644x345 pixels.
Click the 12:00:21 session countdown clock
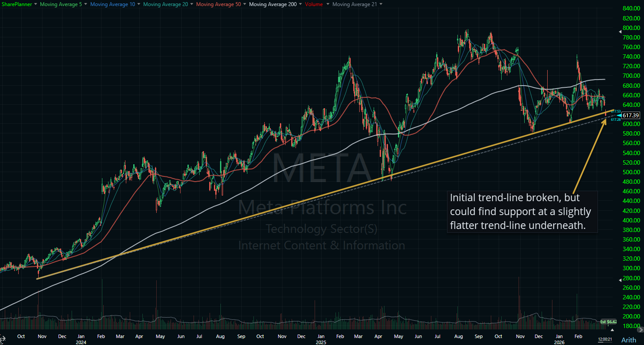[x=605, y=339]
